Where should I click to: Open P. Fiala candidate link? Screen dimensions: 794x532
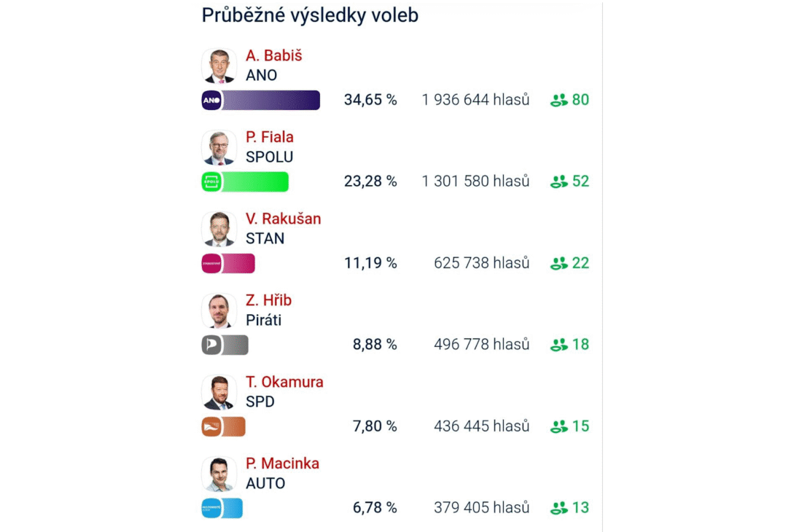[x=270, y=137]
